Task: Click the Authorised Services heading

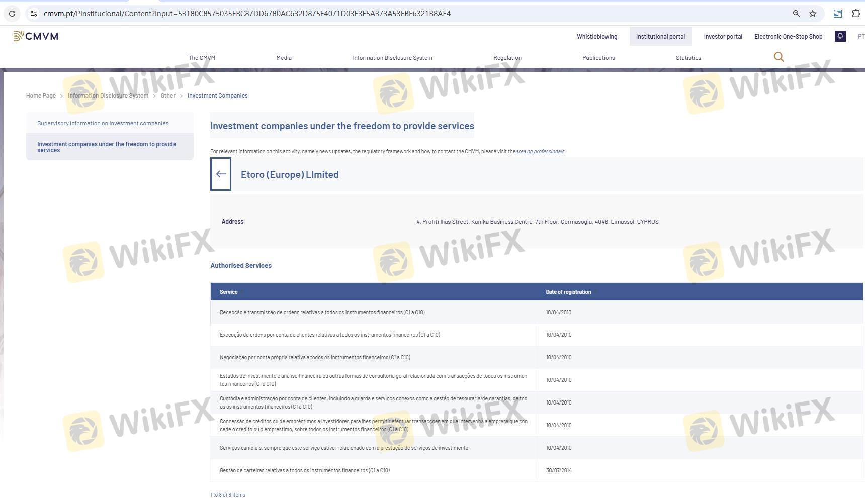Action: click(241, 266)
